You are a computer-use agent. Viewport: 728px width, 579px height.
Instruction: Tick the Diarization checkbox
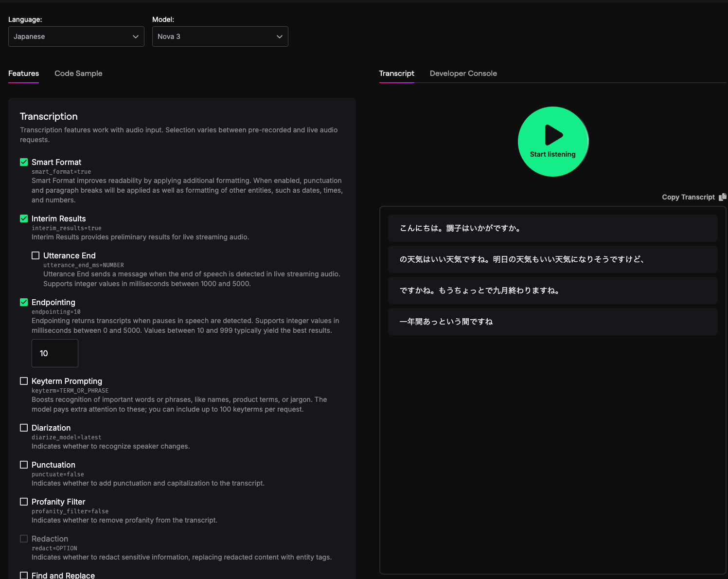(24, 428)
